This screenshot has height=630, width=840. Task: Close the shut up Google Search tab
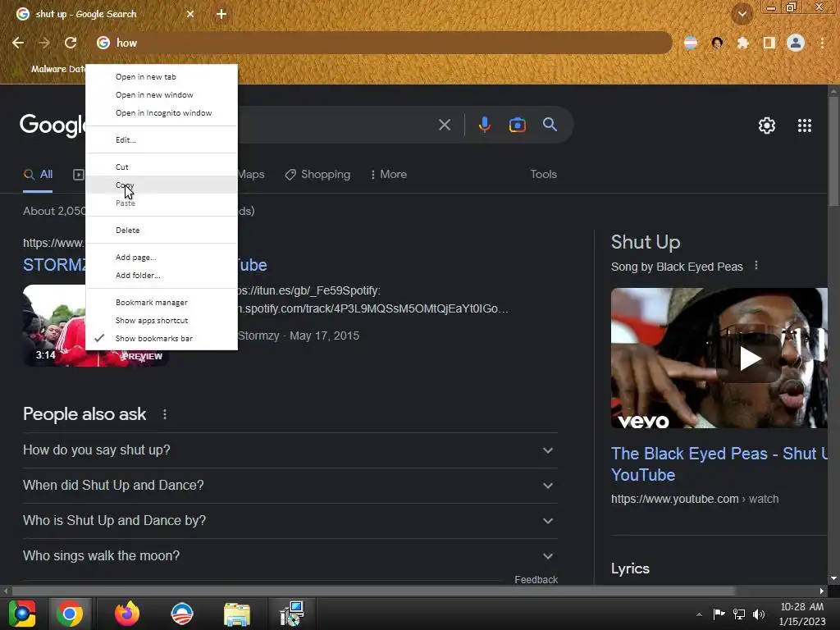click(x=190, y=14)
